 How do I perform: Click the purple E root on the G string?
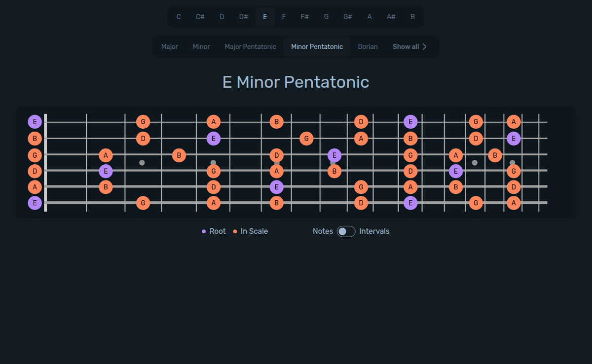coord(334,155)
